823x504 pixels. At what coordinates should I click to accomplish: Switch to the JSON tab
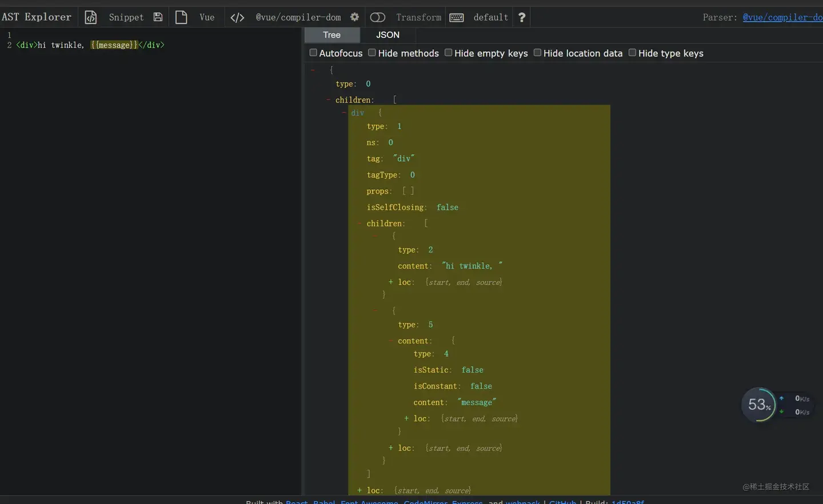click(387, 35)
